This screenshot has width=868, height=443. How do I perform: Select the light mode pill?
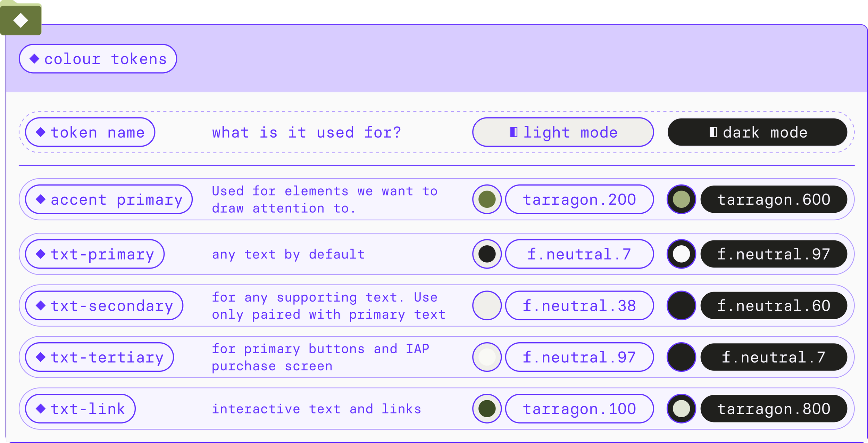[x=563, y=132]
